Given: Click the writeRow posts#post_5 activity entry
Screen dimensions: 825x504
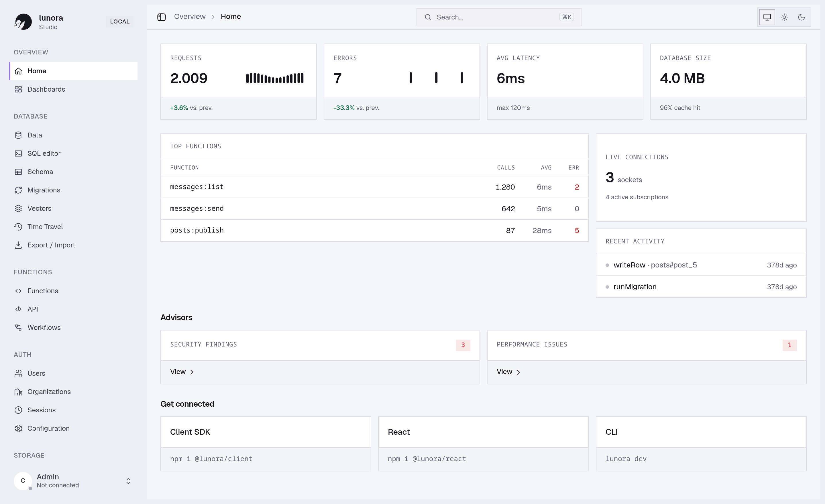Looking at the screenshot, I should click(701, 265).
